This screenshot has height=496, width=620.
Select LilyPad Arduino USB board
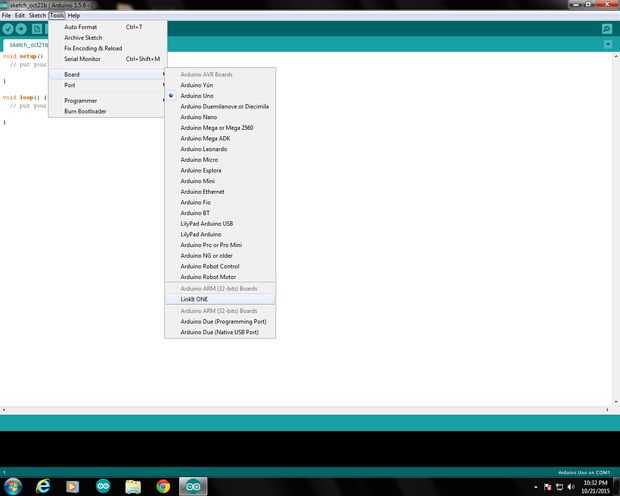click(x=220, y=224)
